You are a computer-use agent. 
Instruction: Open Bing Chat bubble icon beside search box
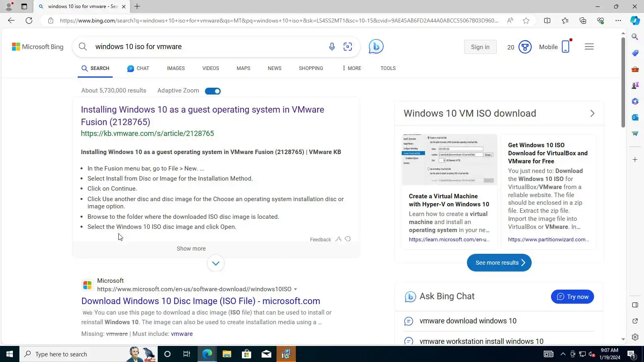376,47
